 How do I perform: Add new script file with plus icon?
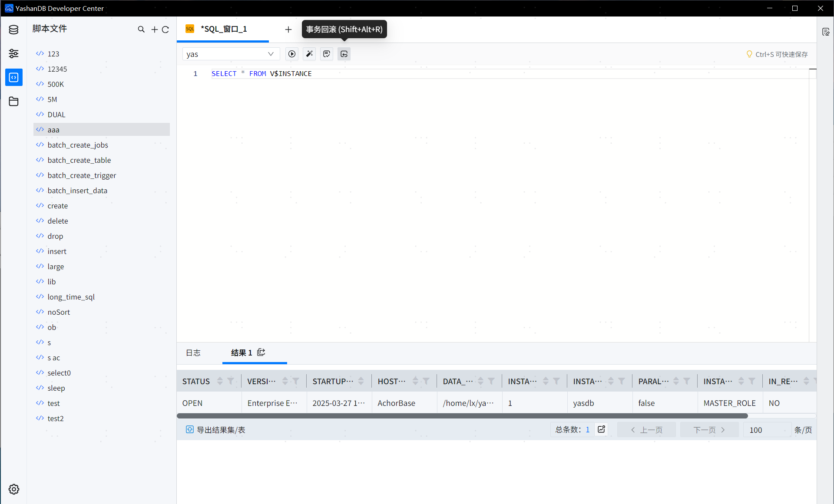[x=154, y=30]
